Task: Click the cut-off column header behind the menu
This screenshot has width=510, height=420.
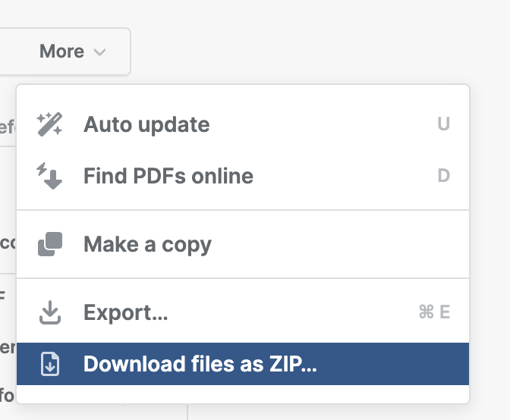Action: 8,125
